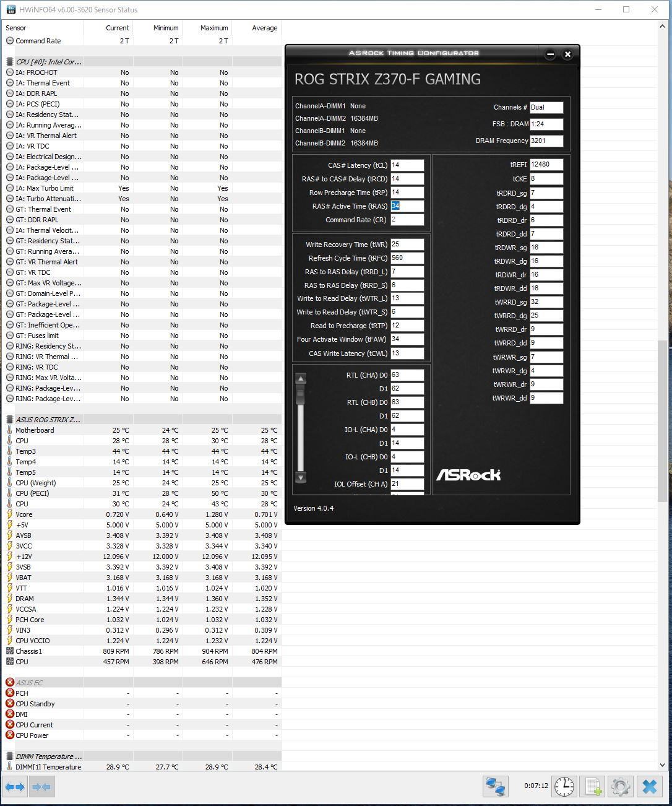
Task: Click the Version 4.0.4 label
Action: (x=314, y=508)
